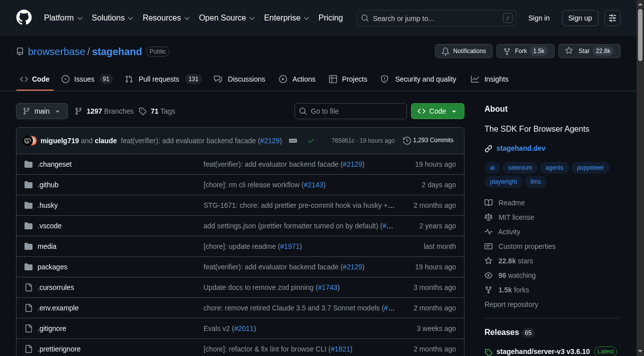Click the Star icon button
Viewport: 644px width, 356px height.
(589, 51)
